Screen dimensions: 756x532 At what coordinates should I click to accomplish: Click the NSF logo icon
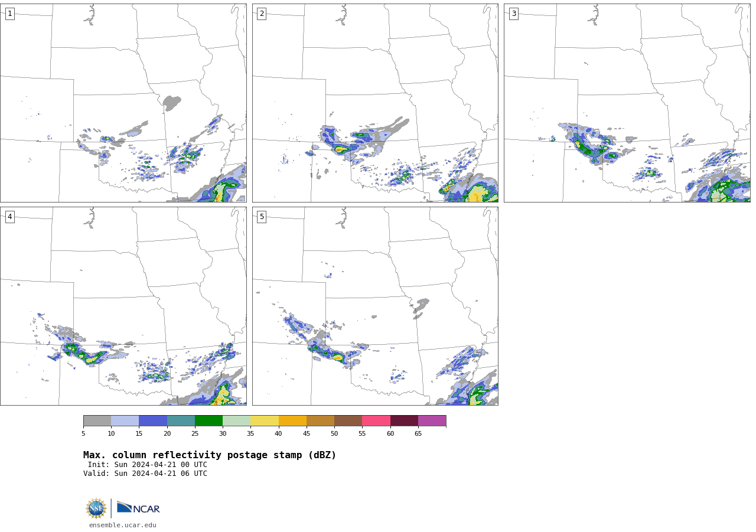(96, 508)
